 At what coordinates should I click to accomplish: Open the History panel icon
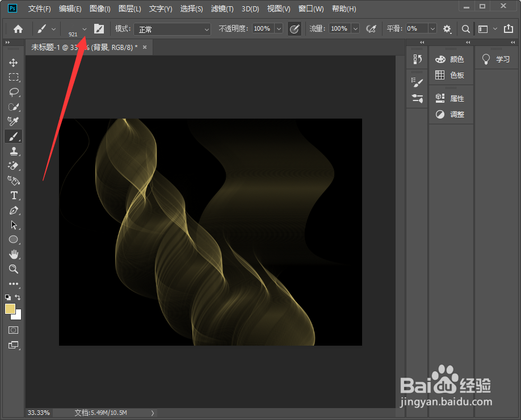[417, 60]
